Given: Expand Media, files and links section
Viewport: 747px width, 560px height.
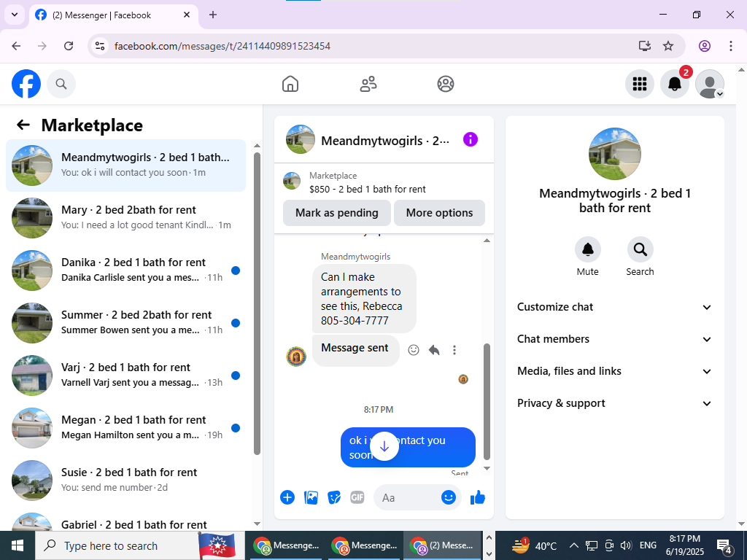Looking at the screenshot, I should (614, 371).
